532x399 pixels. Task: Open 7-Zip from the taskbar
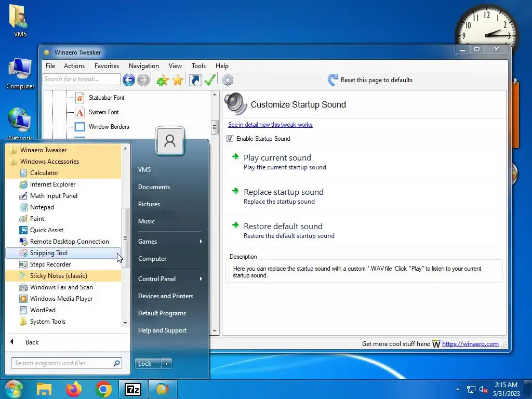point(133,389)
